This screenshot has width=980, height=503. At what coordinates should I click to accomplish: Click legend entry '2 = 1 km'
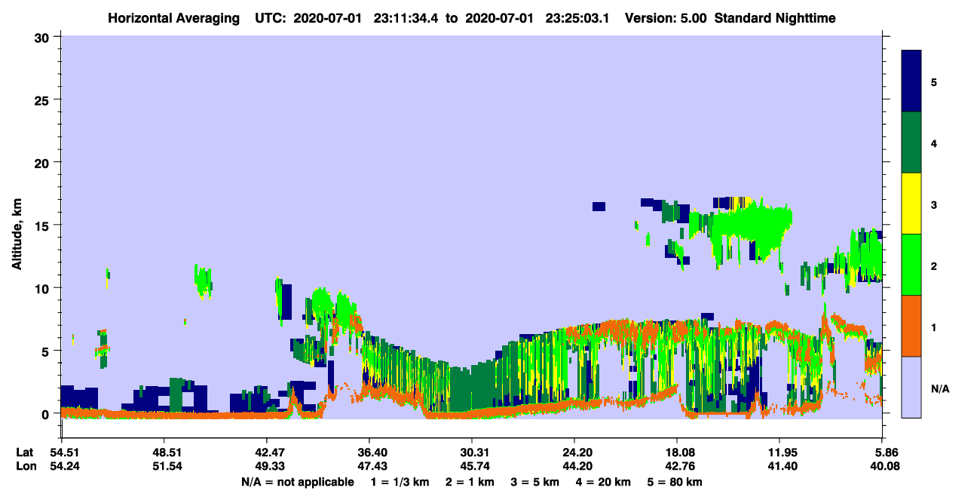470,482
